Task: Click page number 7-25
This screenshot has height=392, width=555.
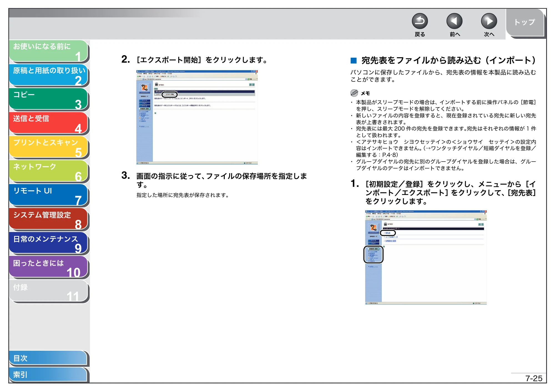Action: click(534, 378)
